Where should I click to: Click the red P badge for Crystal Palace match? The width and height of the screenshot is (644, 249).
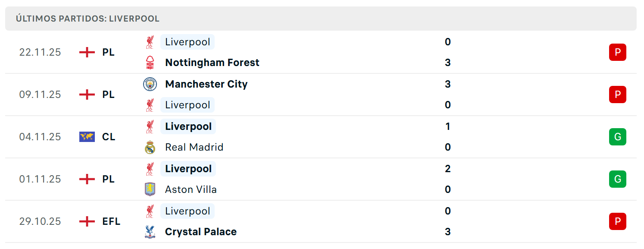pyautogui.click(x=617, y=221)
